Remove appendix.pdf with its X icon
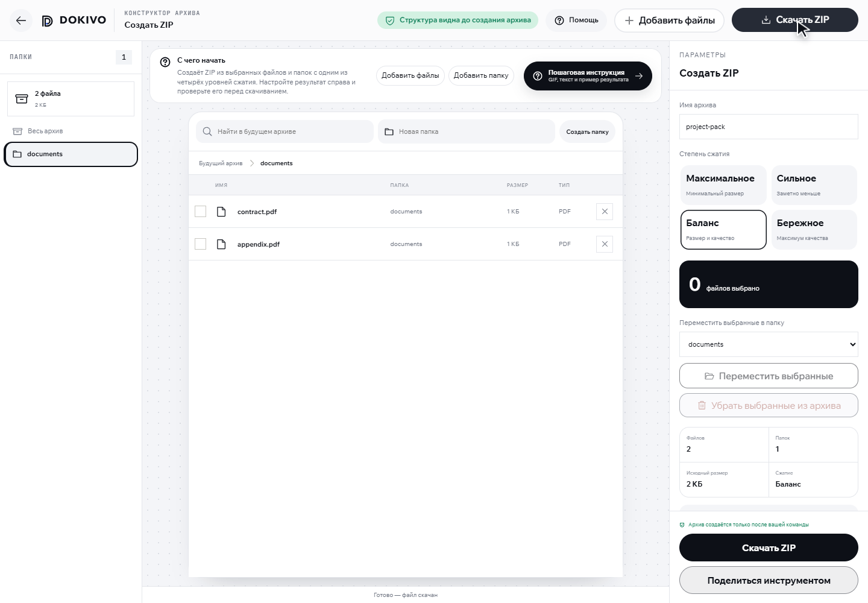Image resolution: width=868 pixels, height=603 pixels. point(605,244)
